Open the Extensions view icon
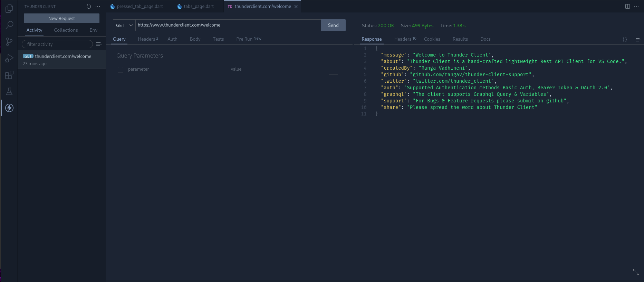Viewport: 644px width, 282px height. [x=9, y=75]
